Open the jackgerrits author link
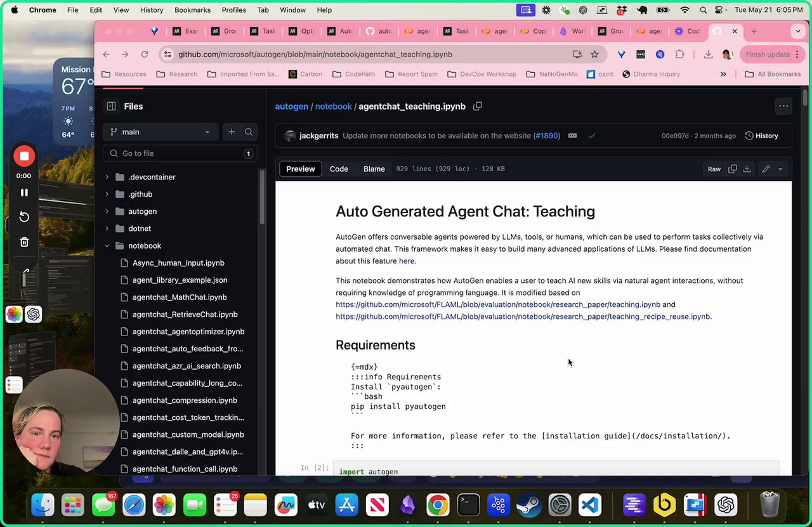 click(318, 136)
